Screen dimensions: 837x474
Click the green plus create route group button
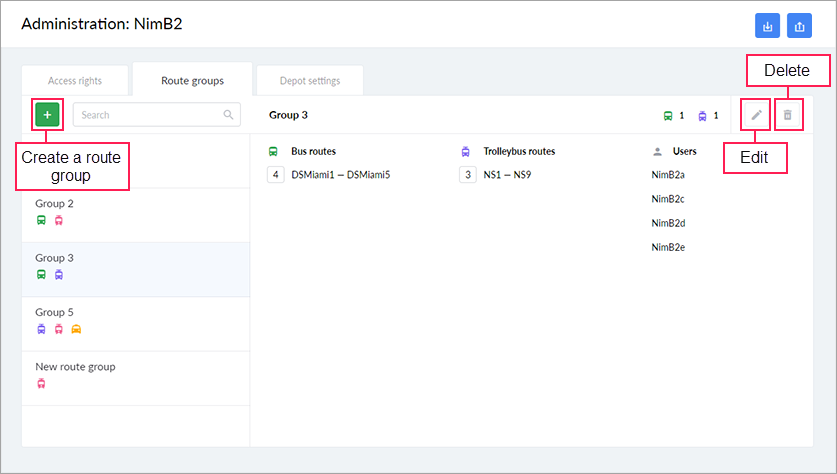47,115
